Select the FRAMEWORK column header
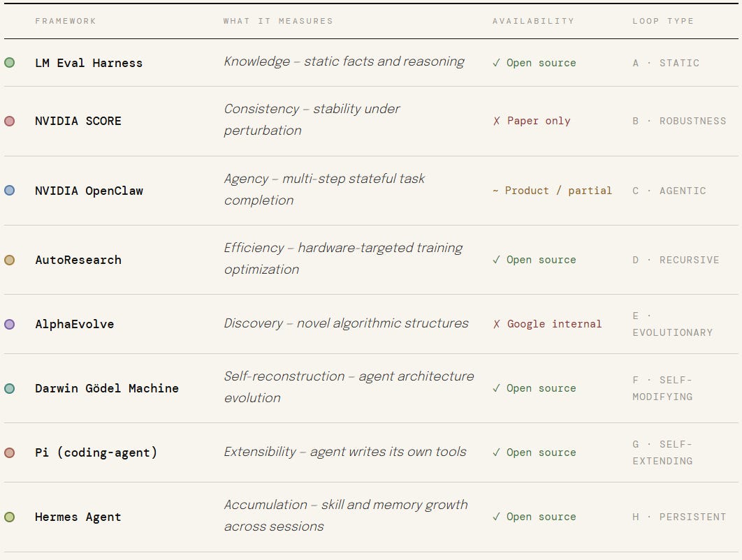Image resolution: width=742 pixels, height=560 pixels. [x=65, y=21]
